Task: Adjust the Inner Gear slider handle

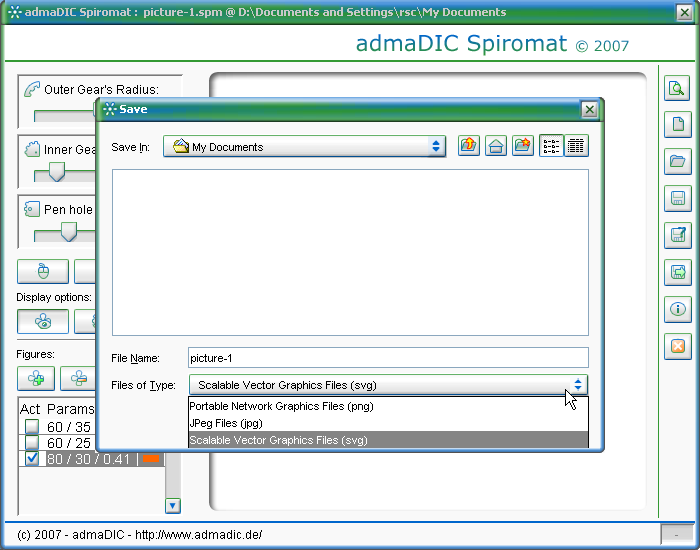Action: pos(57,172)
